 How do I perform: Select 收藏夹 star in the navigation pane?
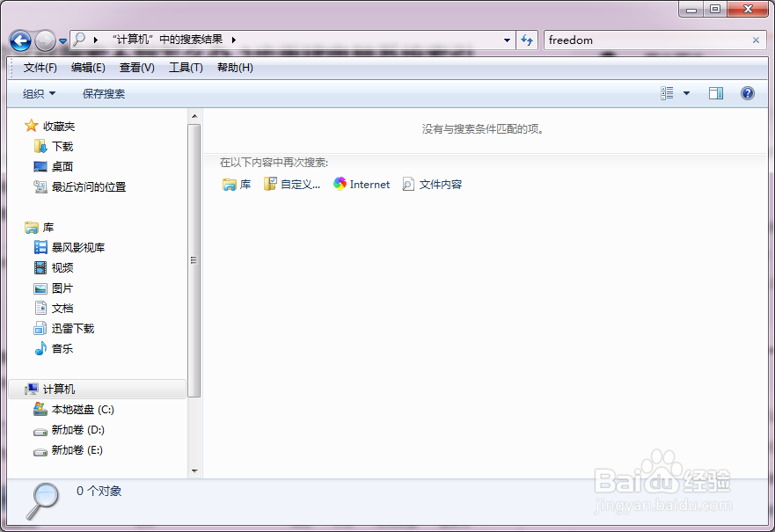49,126
